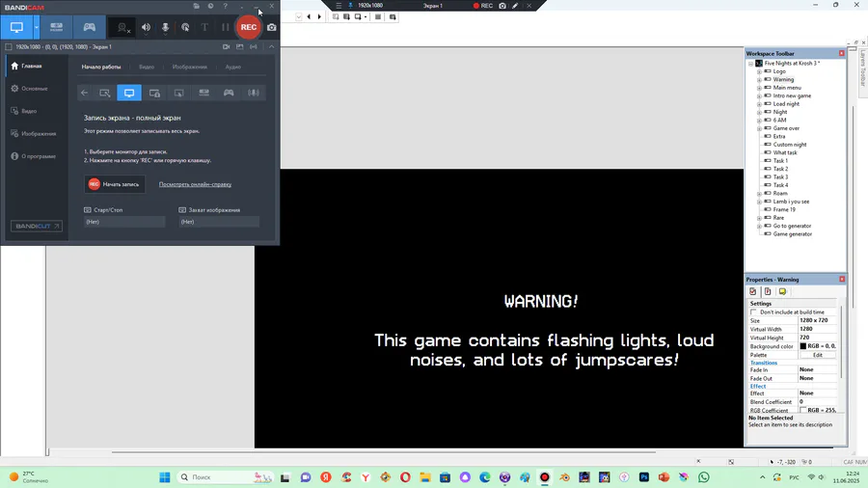The image size is (868, 488).
Task: Expand the Game over frame node
Action: (x=759, y=128)
